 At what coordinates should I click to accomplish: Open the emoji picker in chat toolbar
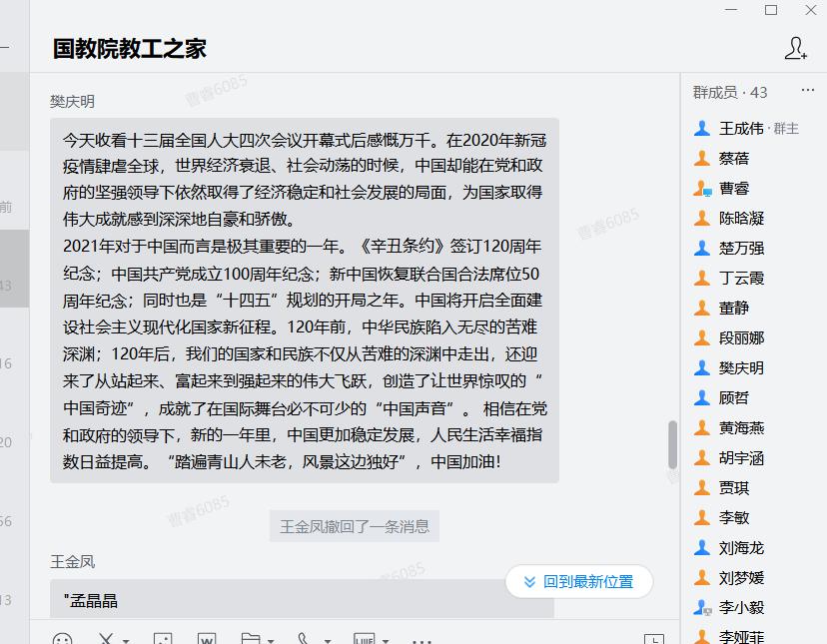pos(62,639)
